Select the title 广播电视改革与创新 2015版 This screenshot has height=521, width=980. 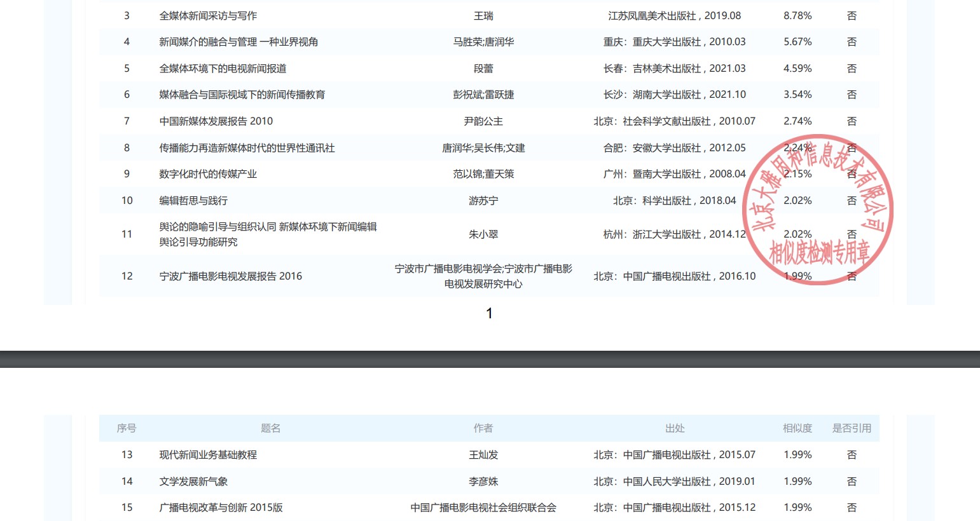tap(221, 508)
